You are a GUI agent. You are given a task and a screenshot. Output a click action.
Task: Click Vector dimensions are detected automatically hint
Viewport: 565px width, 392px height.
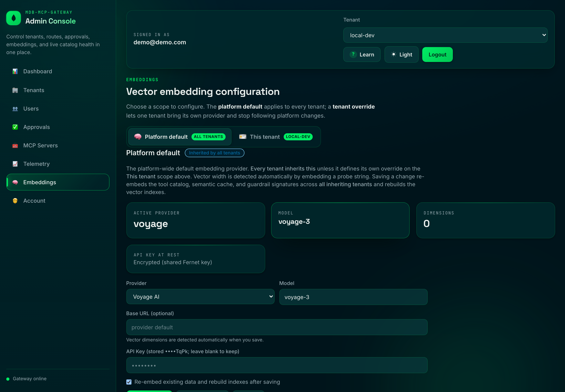(195, 340)
